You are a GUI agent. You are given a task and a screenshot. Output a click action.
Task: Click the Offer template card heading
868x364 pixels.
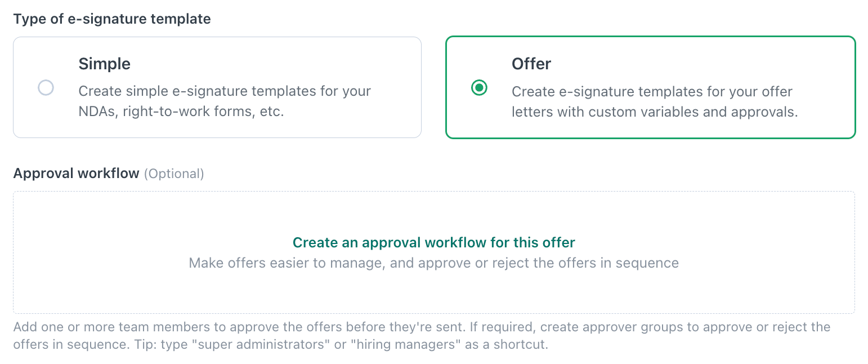tap(531, 64)
